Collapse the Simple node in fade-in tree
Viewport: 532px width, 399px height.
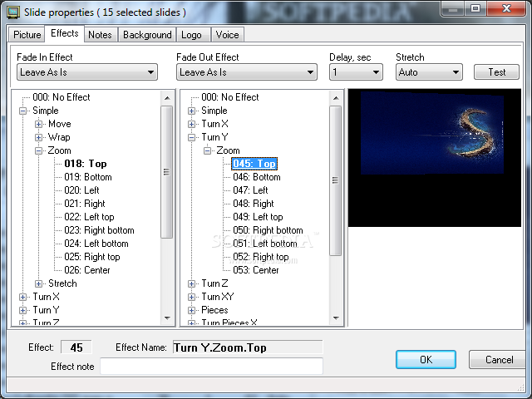pos(22,111)
